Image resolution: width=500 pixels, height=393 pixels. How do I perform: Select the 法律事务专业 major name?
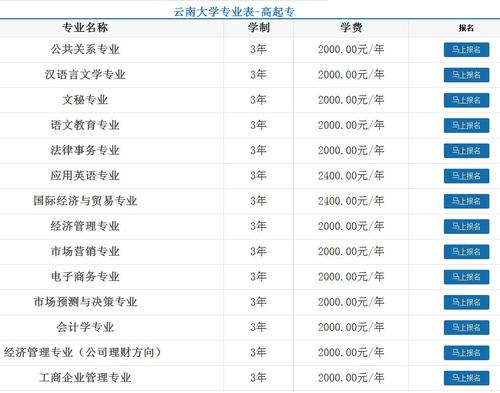[x=85, y=150]
